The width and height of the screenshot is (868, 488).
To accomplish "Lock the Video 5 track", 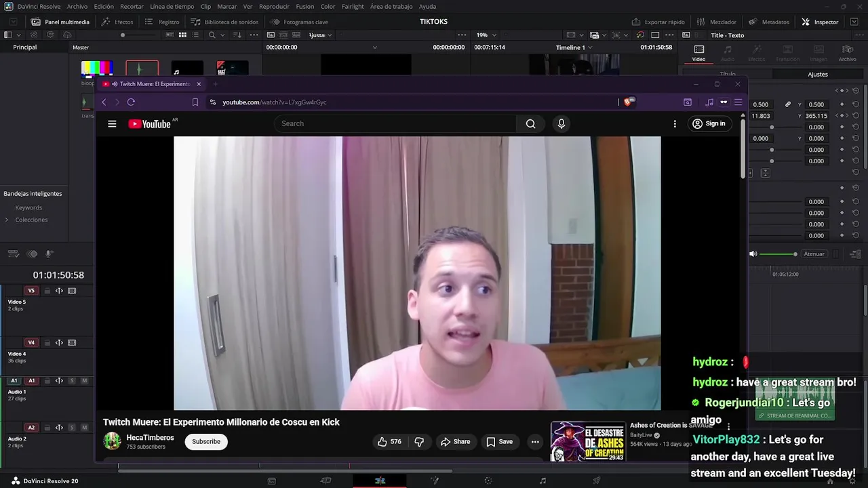I will pyautogui.click(x=47, y=291).
